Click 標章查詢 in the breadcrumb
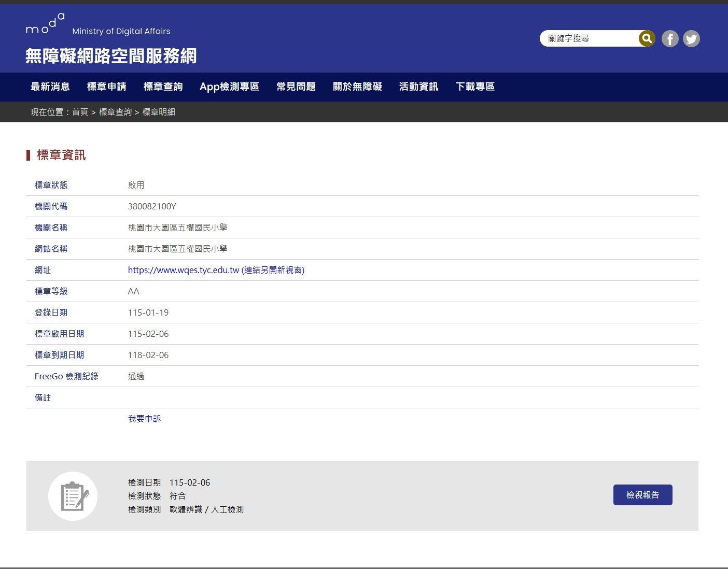728x569 pixels. pyautogui.click(x=115, y=112)
